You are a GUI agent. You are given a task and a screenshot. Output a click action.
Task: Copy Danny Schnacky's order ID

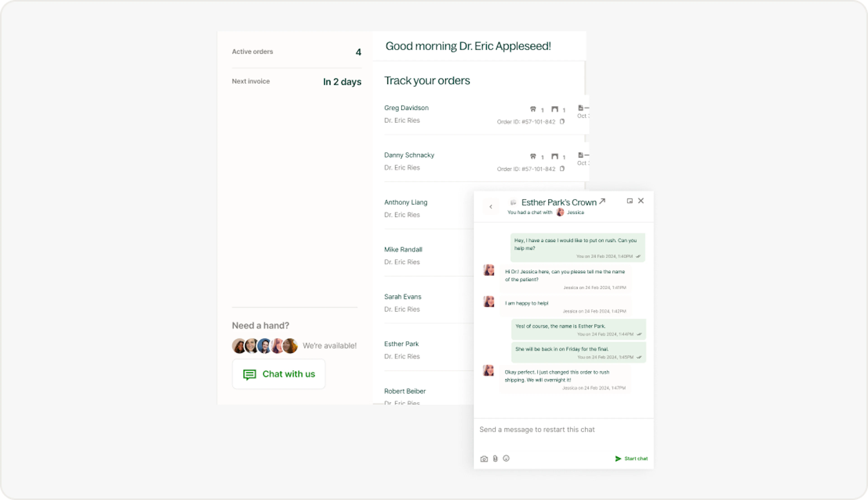[562, 169]
